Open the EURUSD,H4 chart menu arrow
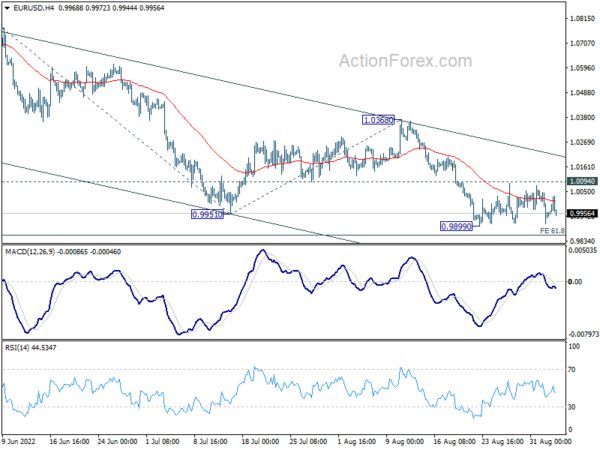The height and width of the screenshot is (450, 600). 7,8
